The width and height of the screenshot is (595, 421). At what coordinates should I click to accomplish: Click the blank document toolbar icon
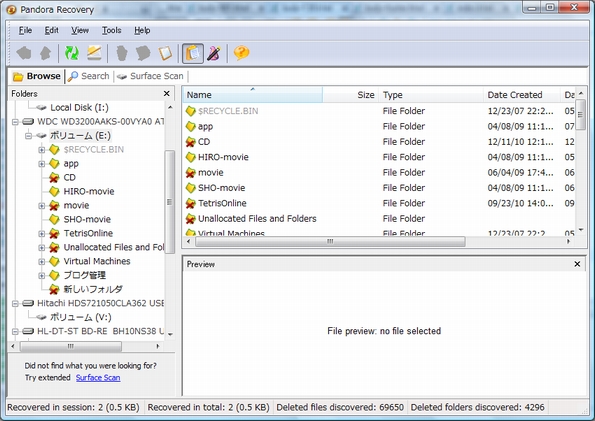pyautogui.click(x=165, y=53)
